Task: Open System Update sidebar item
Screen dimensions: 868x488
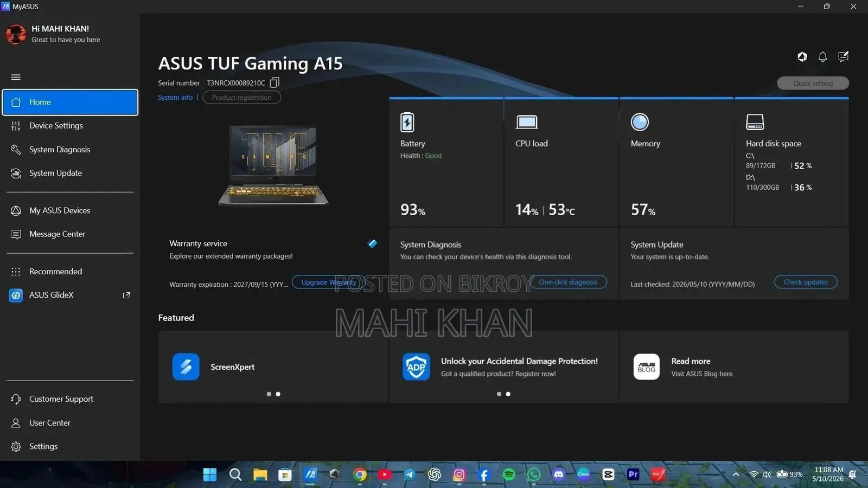Action: (x=70, y=173)
